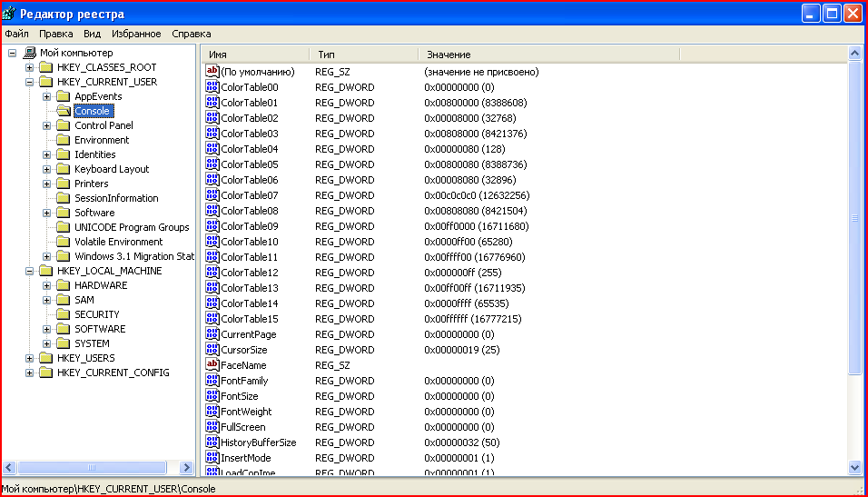
Task: Click the Environment folder icon
Action: [x=64, y=140]
